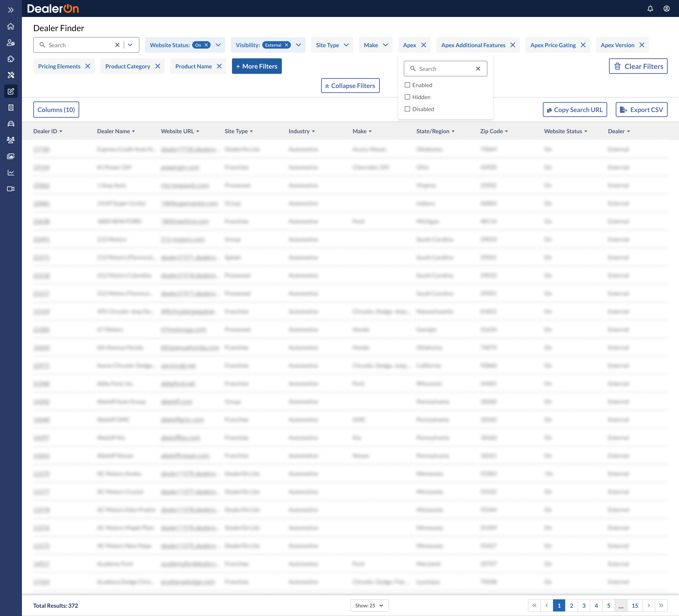Open the receipt reports sidebar icon
The width and height of the screenshot is (679, 616).
click(x=11, y=107)
